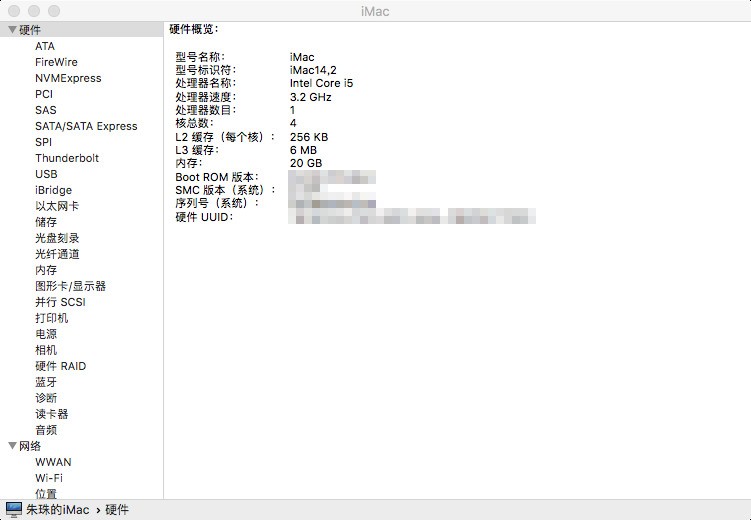Open NVMExpress in the sidebar

tap(68, 78)
